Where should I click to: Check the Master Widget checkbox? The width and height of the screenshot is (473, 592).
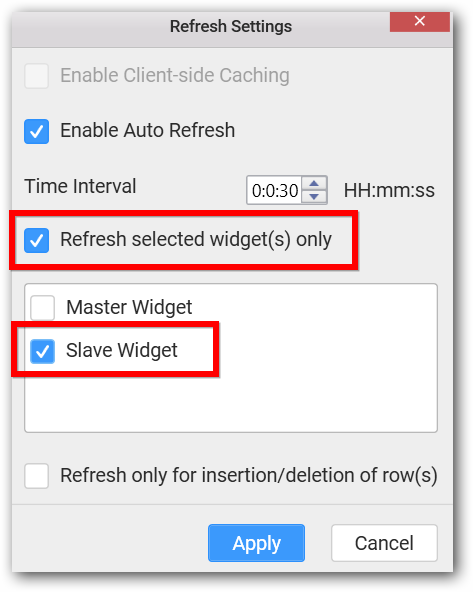click(x=42, y=308)
